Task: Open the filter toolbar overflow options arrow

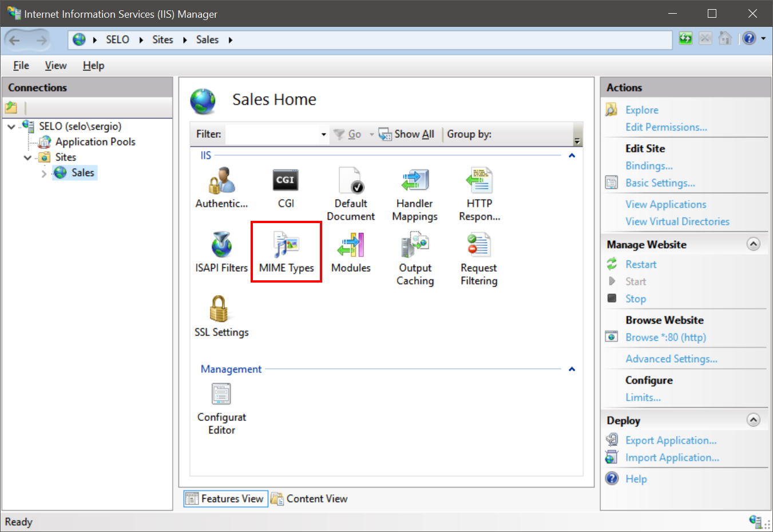Action: tap(577, 141)
